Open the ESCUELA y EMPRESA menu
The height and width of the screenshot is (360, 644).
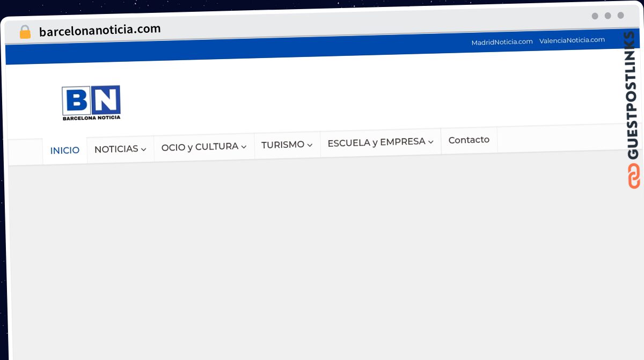(380, 142)
